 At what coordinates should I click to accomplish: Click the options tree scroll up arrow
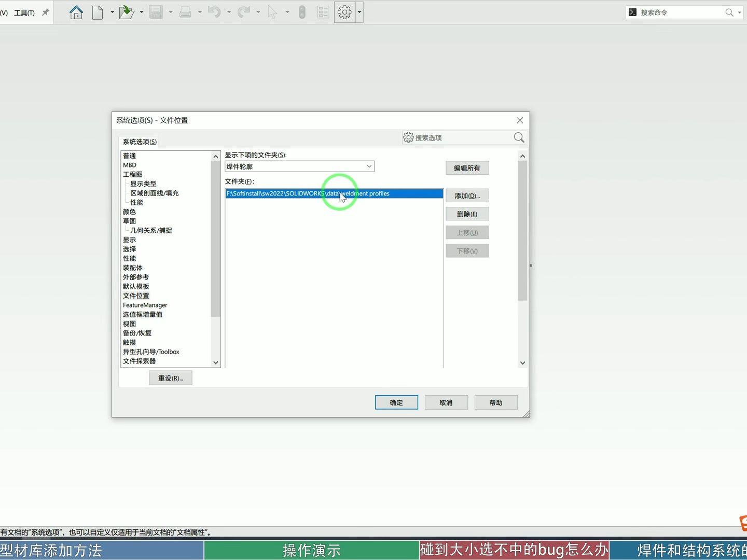[216, 156]
